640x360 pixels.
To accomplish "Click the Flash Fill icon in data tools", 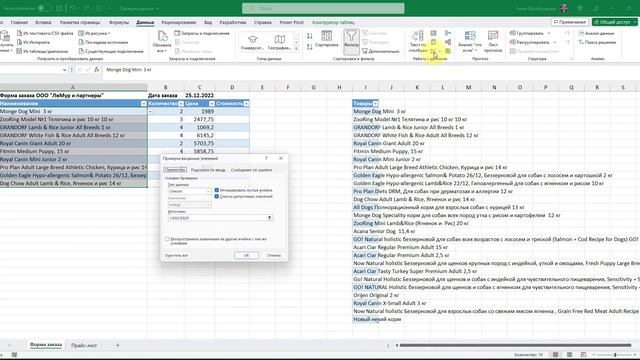I will click(433, 33).
